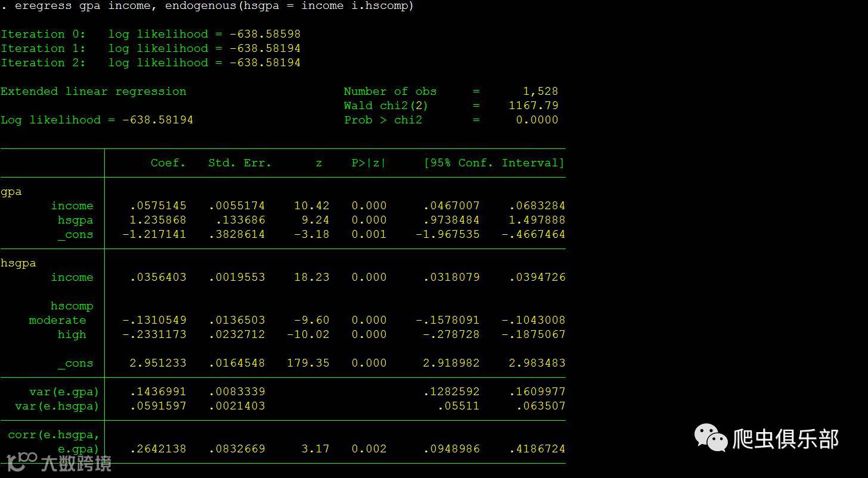
Task: Select the p-value 0.002
Action: 369,449
